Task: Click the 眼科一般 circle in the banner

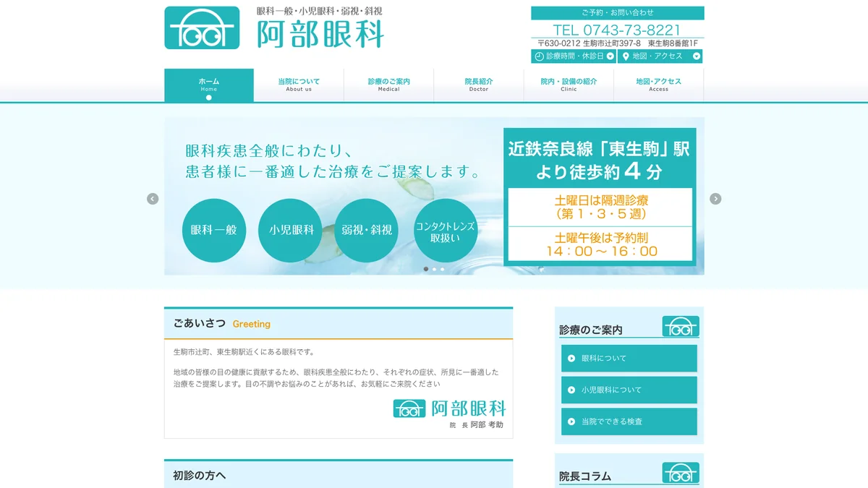Action: point(214,230)
